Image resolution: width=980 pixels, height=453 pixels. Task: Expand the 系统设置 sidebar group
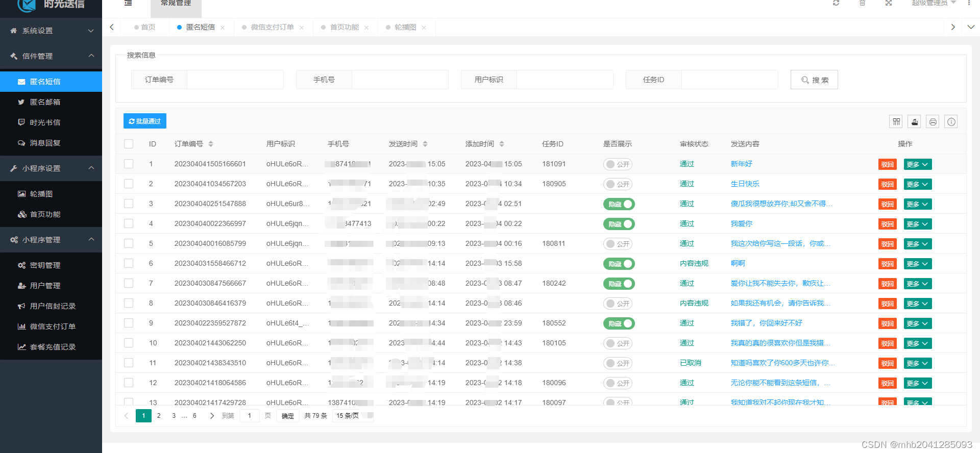51,31
